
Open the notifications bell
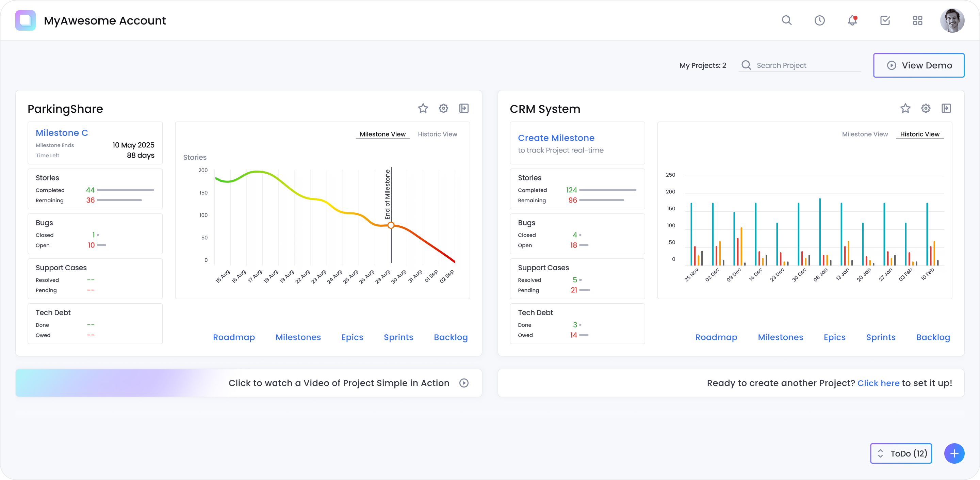coord(851,20)
